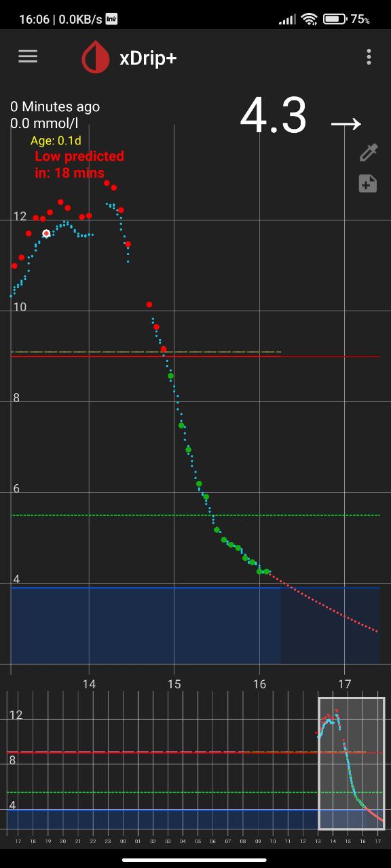Open the three-dot overflow menu
The height and width of the screenshot is (868, 391).
pos(369,57)
